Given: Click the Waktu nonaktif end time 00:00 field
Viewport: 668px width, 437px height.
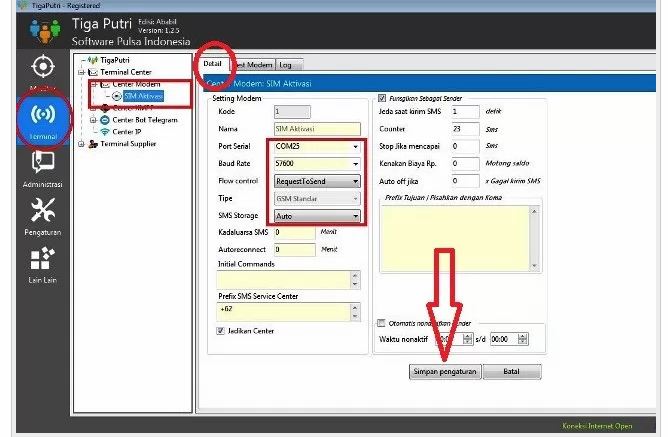Looking at the screenshot, I should (504, 339).
